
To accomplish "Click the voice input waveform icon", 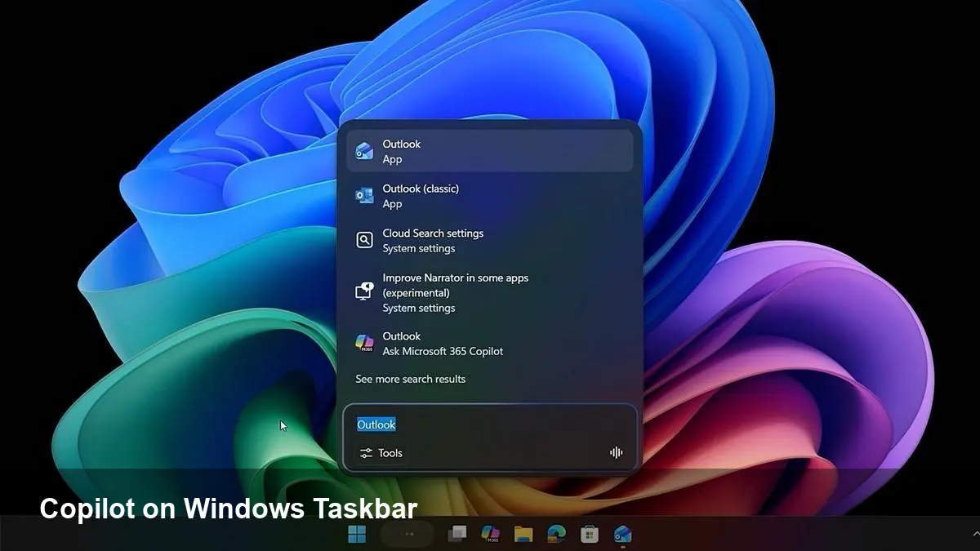I will pos(616,453).
